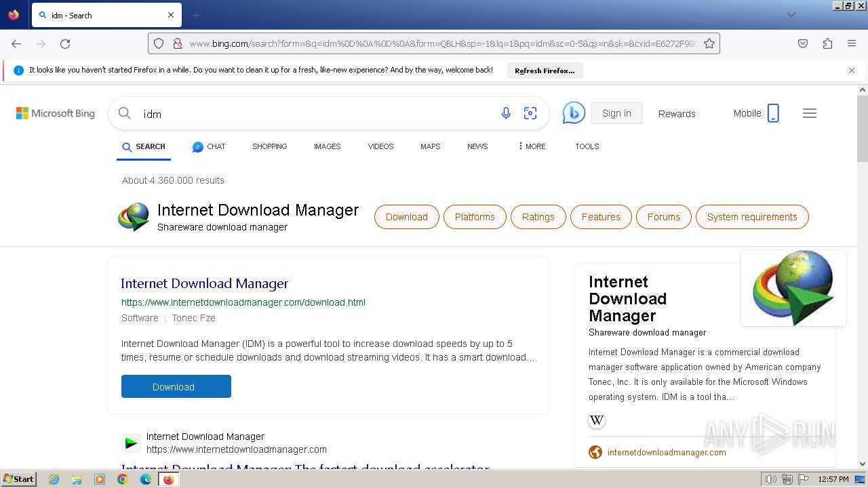
Task: Switch to the VIDEOS tab
Action: 380,146
